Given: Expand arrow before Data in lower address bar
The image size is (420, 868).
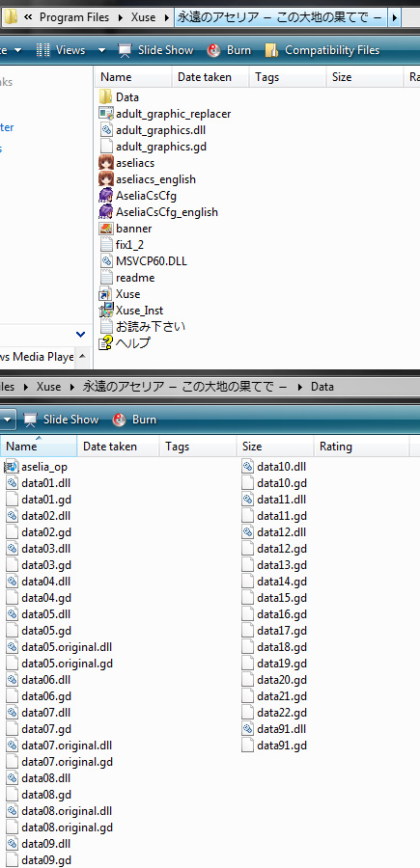Looking at the screenshot, I should 300,387.
